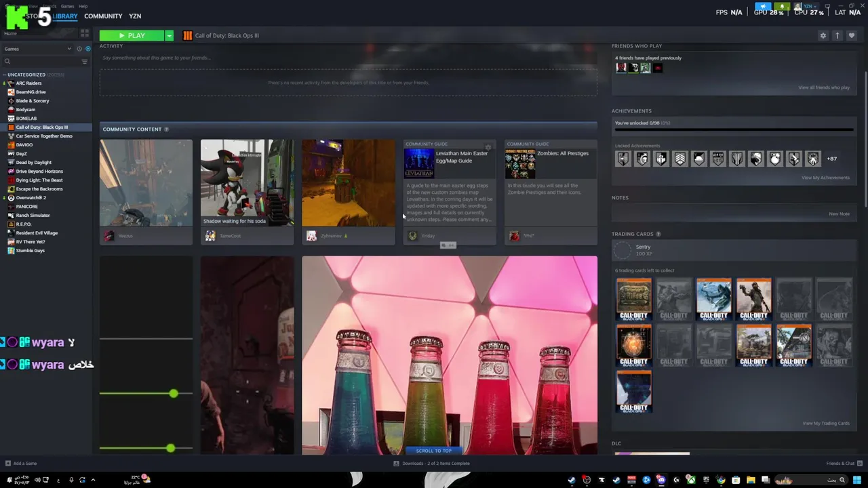This screenshot has height=488, width=868.
Task: Select Resident Evil Village in game list
Action: pos(37,233)
